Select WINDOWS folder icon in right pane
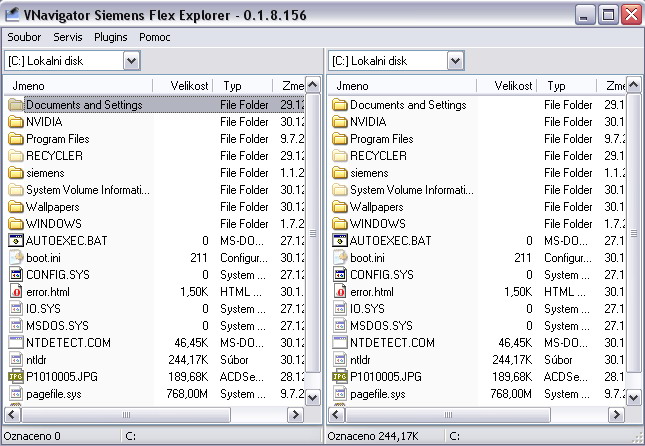The height and width of the screenshot is (446, 645). click(x=340, y=224)
